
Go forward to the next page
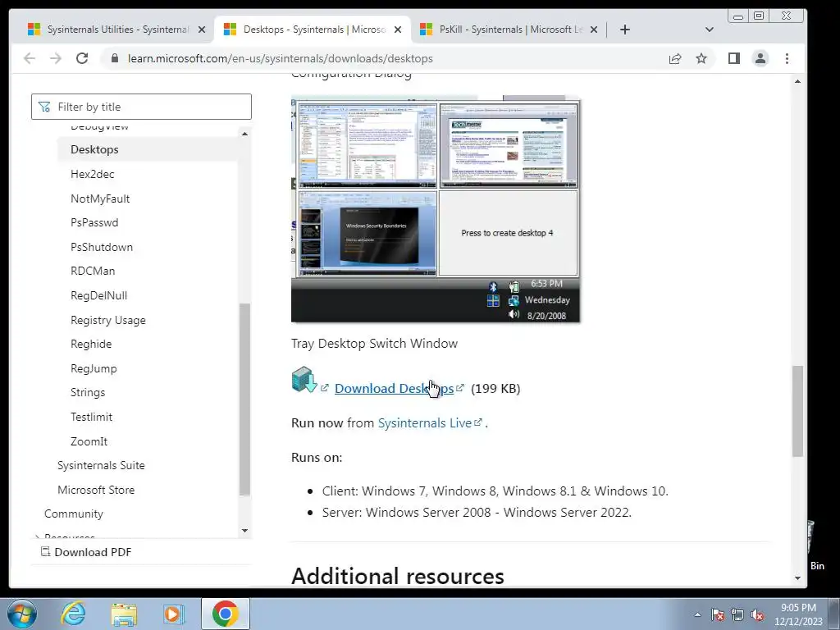pyautogui.click(x=56, y=58)
